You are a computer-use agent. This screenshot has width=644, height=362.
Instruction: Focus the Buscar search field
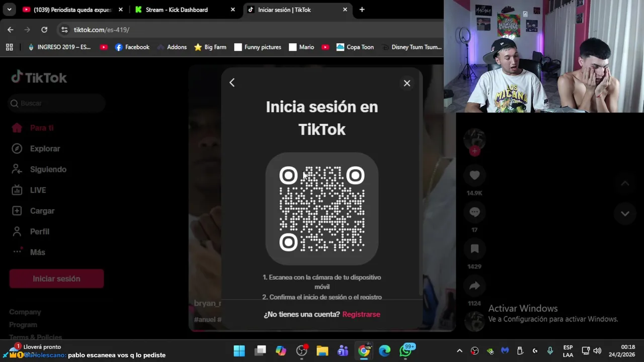click(56, 103)
